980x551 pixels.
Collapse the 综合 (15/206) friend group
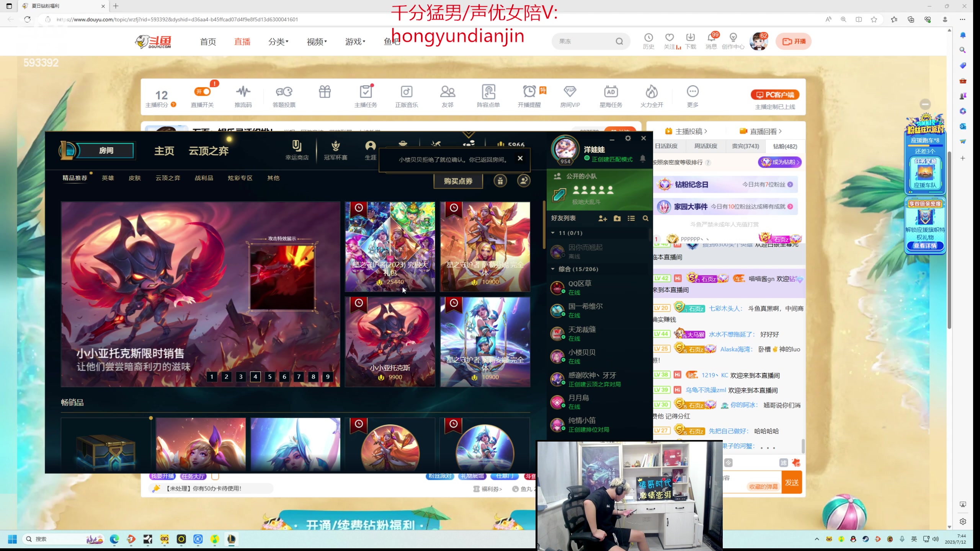tap(553, 269)
